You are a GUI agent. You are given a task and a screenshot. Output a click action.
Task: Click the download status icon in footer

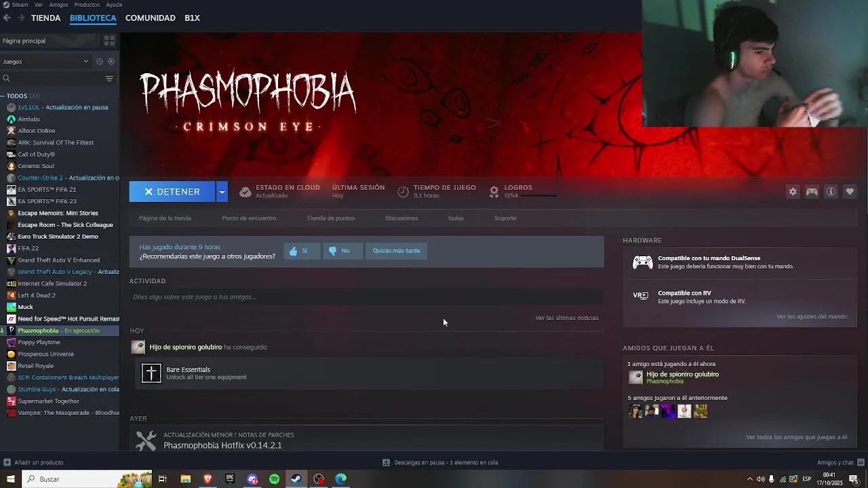pyautogui.click(x=386, y=462)
